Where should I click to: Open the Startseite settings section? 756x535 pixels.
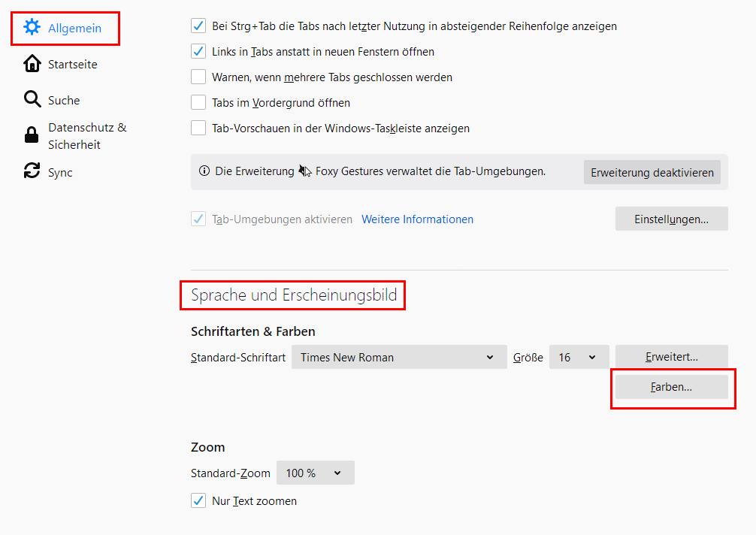coord(72,65)
